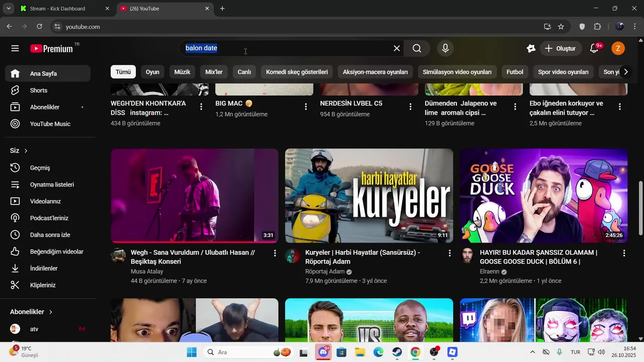Open atv channel subscription
The image size is (644, 362).
(48, 329)
